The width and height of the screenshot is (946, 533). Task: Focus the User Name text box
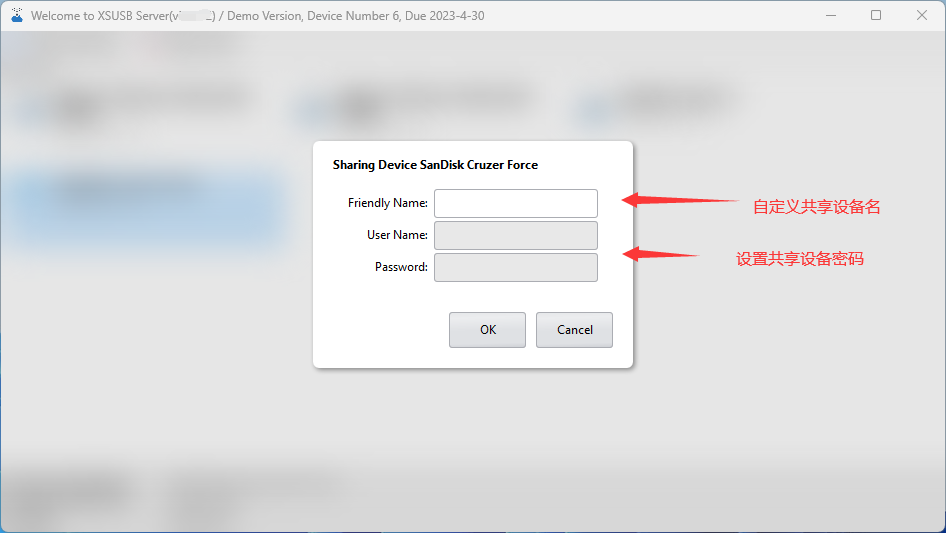516,235
